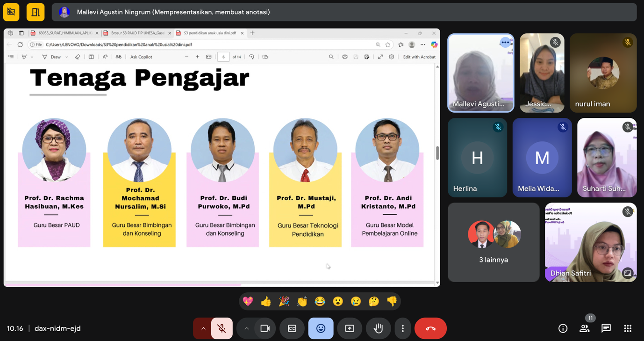Leave the call with red hangup button
Image resolution: width=644 pixels, height=341 pixels.
(x=430, y=328)
